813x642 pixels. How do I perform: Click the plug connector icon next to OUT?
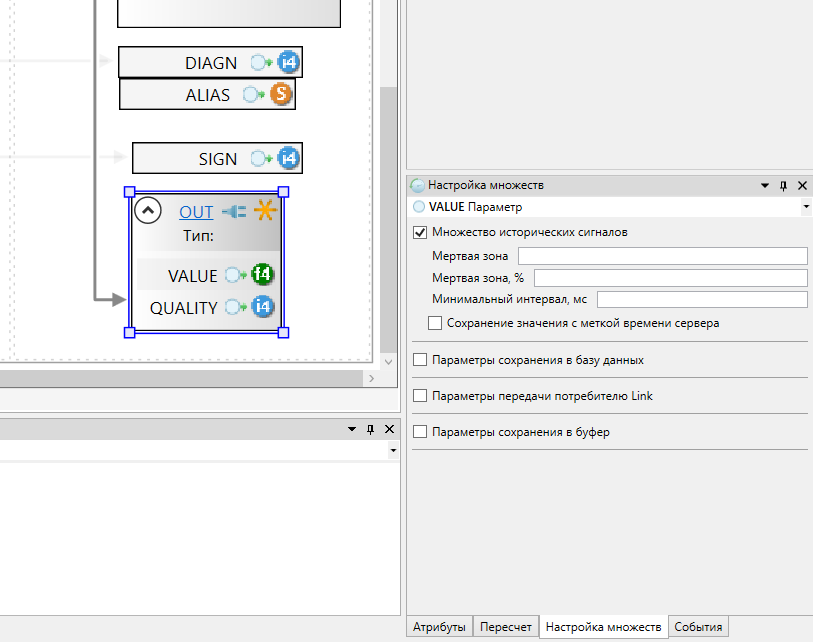coord(234,212)
